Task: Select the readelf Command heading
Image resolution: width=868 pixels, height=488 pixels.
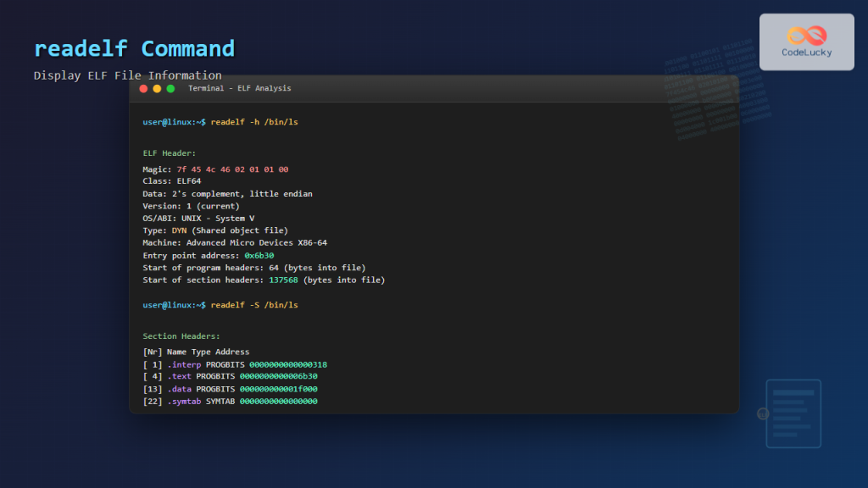Action: pyautogui.click(x=136, y=48)
